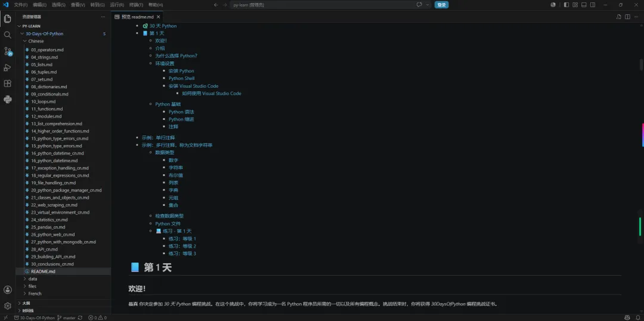Select the 预览 readme.md tab
The width and height of the screenshot is (644, 321).
pyautogui.click(x=138, y=17)
